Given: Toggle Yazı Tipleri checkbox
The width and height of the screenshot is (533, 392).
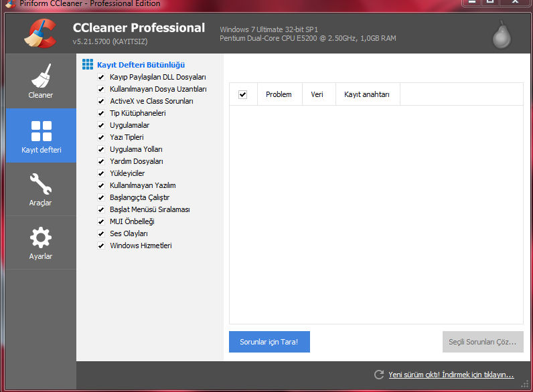Looking at the screenshot, I should [101, 137].
